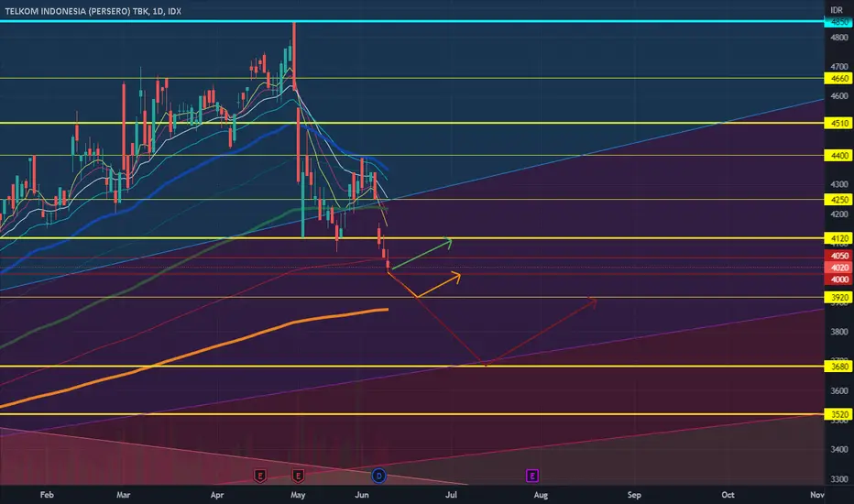
Task: Select the 4510 price level label
Action: pos(838,123)
